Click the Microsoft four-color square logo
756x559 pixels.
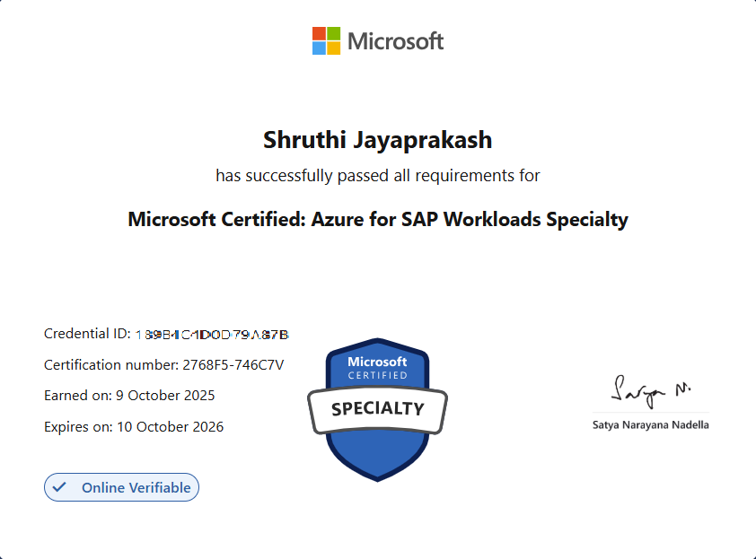click(326, 40)
